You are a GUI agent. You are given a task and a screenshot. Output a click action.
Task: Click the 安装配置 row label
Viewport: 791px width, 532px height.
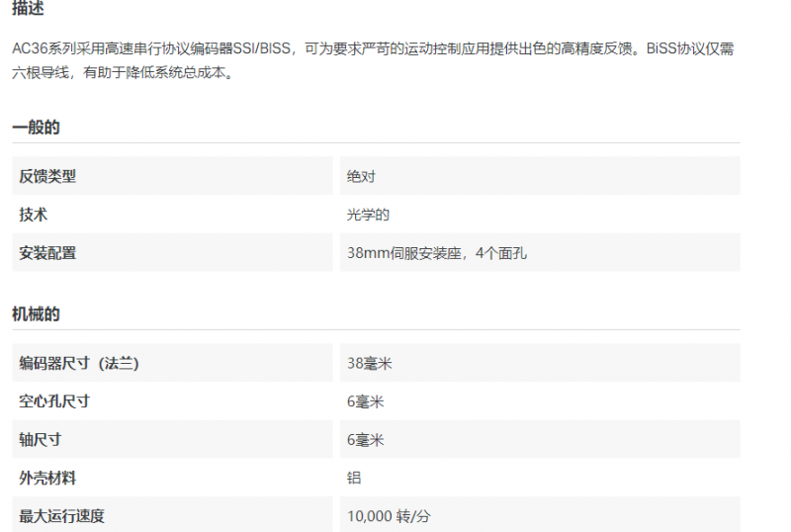click(47, 253)
